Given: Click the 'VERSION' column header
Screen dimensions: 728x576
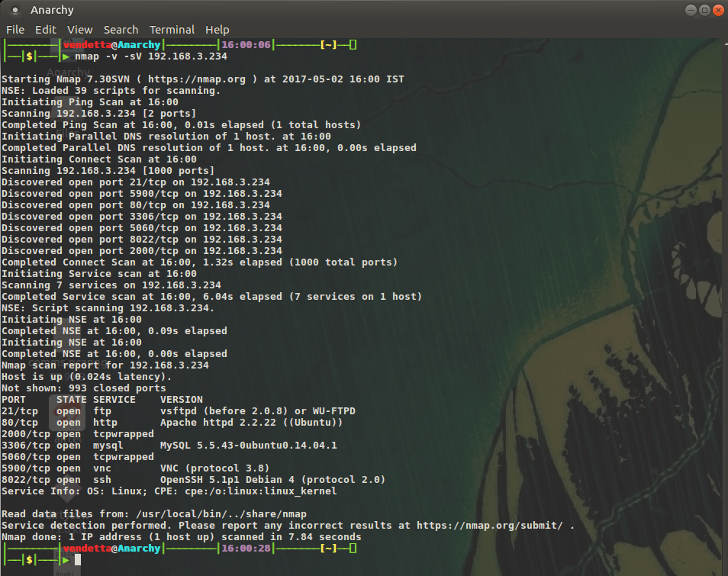Looking at the screenshot, I should point(182,400).
